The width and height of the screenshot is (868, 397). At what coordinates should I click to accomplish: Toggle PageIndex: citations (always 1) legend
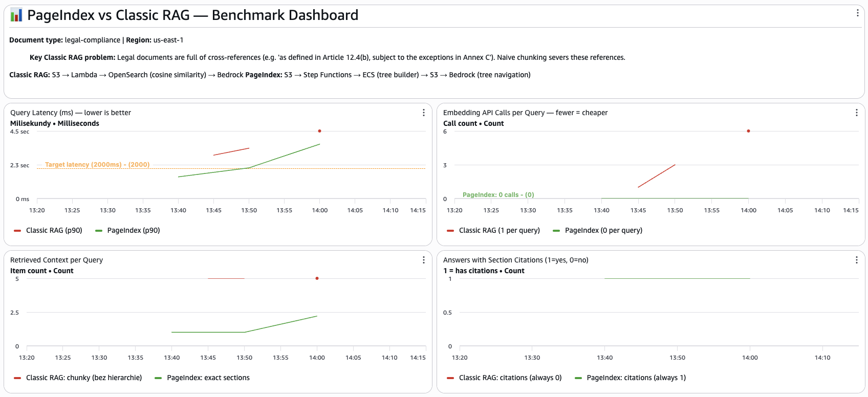tap(631, 378)
